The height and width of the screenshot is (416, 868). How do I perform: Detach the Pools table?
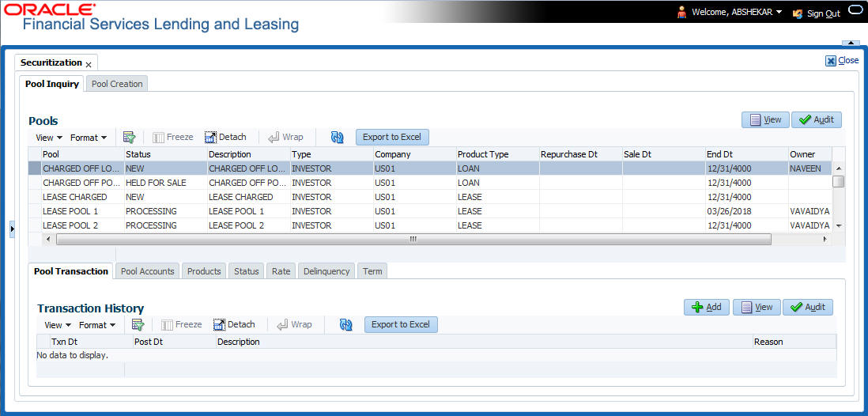(x=225, y=137)
